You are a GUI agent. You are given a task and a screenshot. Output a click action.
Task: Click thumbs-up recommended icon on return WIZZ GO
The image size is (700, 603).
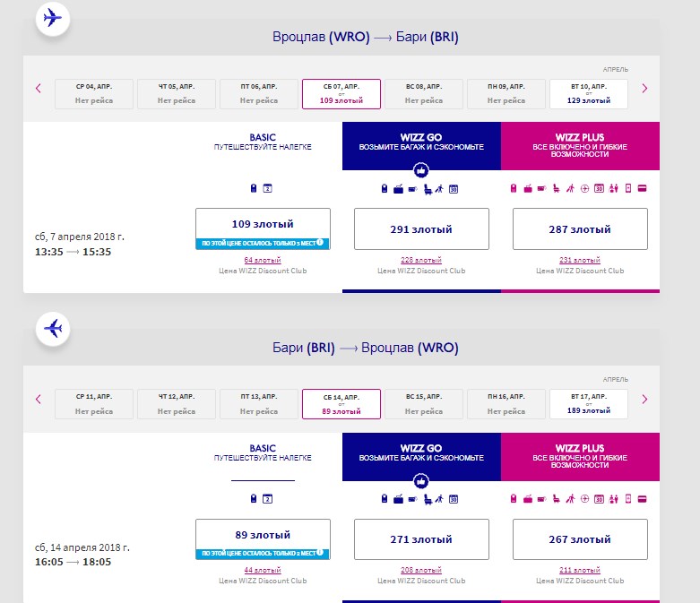[x=420, y=480]
